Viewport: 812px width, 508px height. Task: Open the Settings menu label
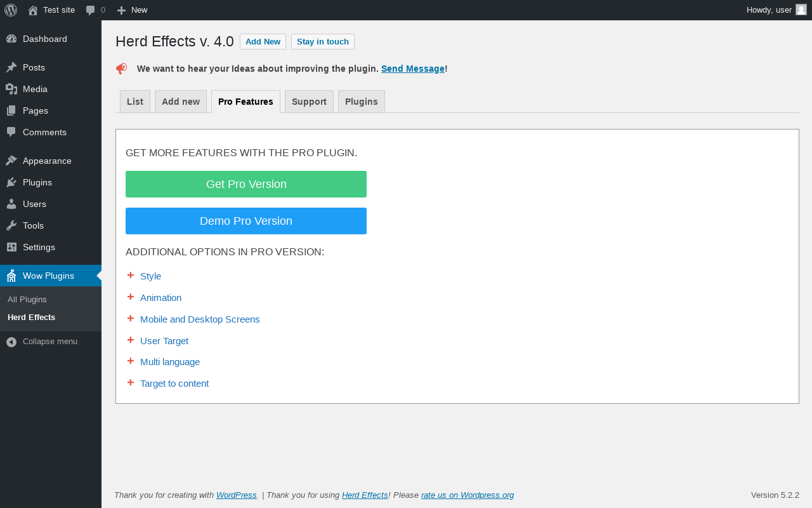coord(39,247)
